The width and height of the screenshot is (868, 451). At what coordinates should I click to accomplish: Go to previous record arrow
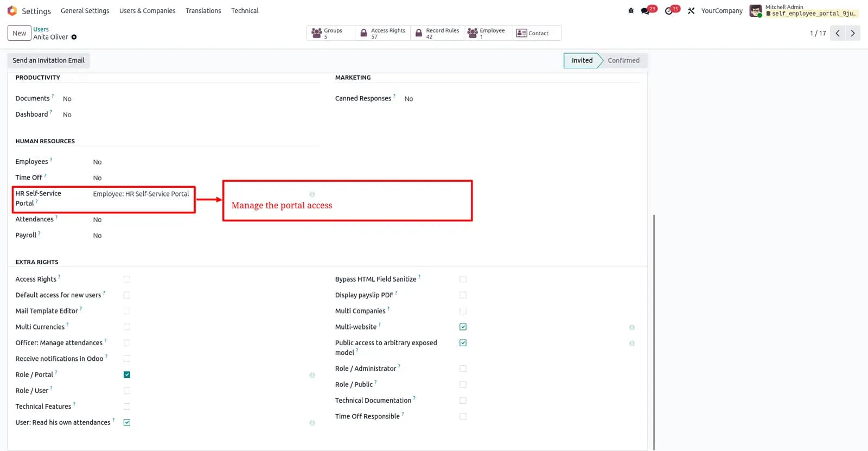[838, 33]
